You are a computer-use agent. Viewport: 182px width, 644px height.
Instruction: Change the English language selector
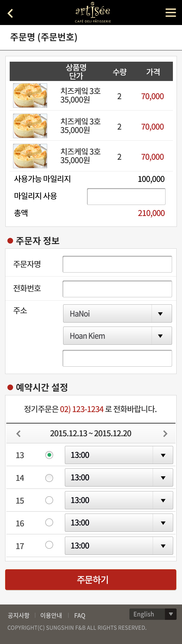(x=153, y=614)
